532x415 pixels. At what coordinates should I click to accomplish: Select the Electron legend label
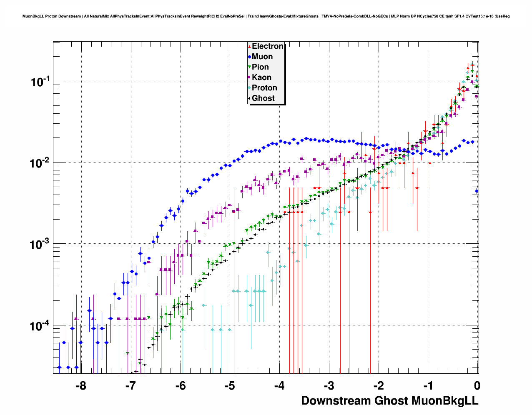coord(267,46)
